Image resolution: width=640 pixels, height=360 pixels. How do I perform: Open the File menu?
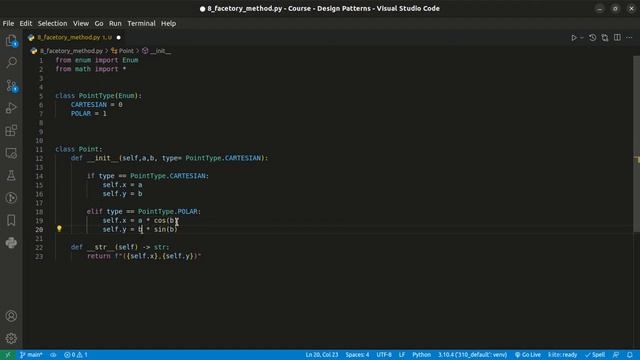(8, 23)
